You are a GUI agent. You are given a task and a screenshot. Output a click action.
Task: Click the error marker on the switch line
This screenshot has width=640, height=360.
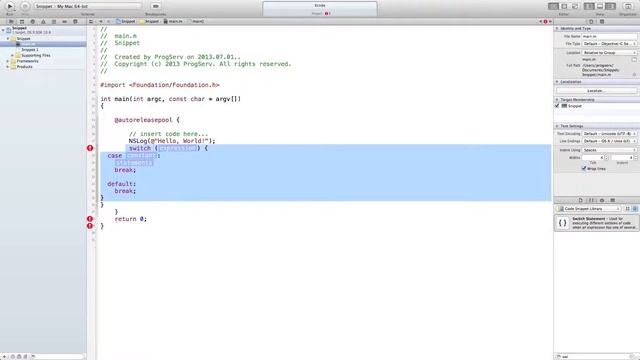click(90, 148)
